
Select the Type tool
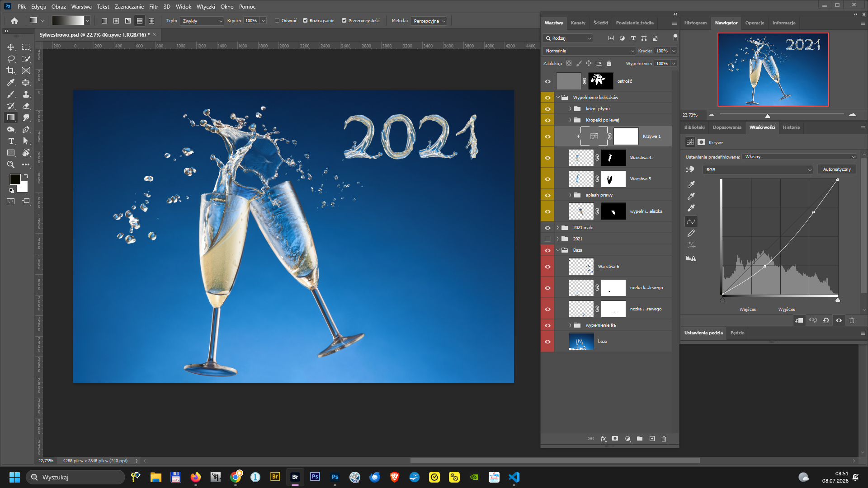pyautogui.click(x=11, y=141)
